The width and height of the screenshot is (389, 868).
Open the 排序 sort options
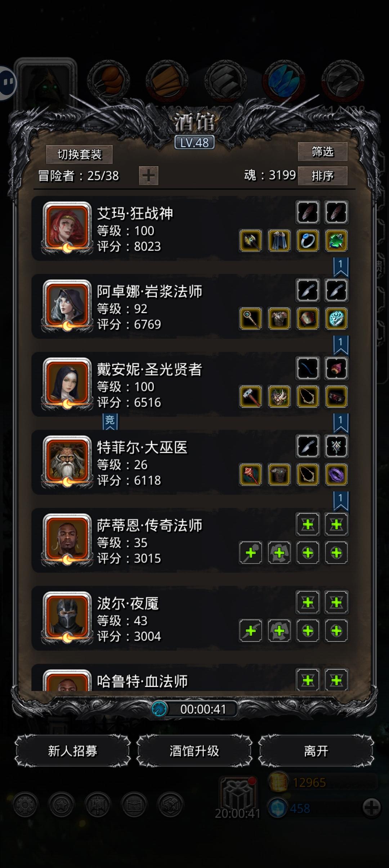(x=322, y=176)
